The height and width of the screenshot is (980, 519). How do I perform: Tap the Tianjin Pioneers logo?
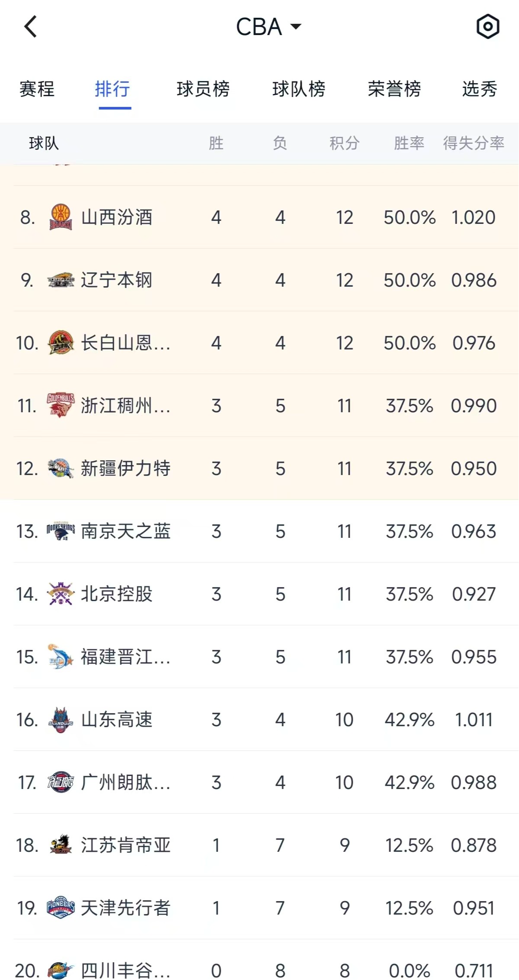click(61, 908)
